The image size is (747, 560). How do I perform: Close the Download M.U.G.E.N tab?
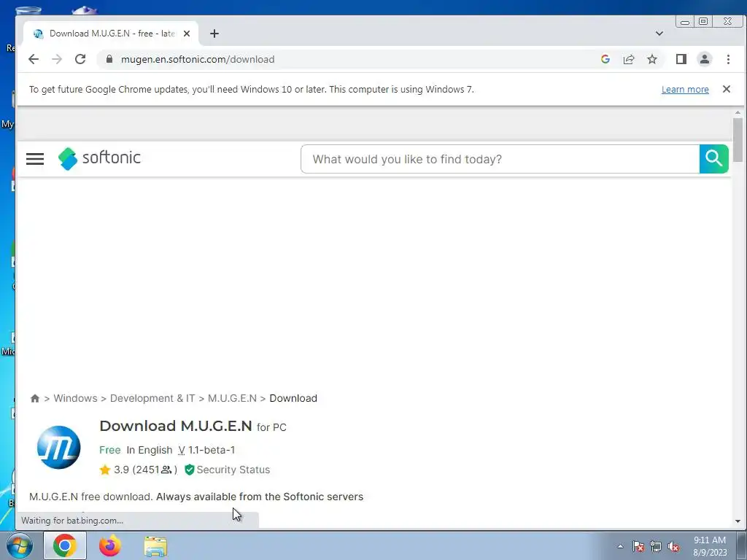click(x=187, y=34)
